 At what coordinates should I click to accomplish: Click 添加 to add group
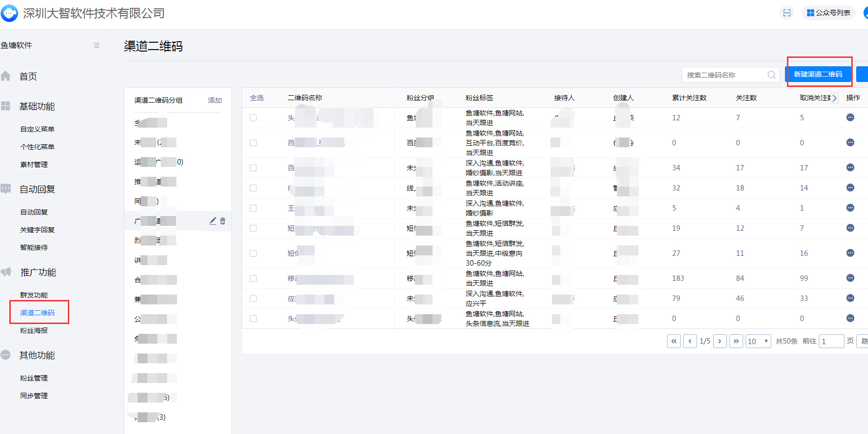(215, 100)
